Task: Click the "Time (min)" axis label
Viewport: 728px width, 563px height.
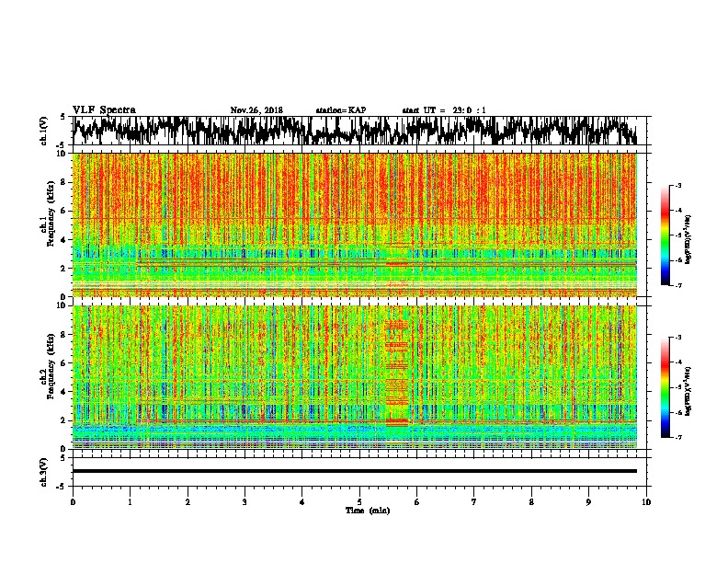Action: [x=368, y=511]
